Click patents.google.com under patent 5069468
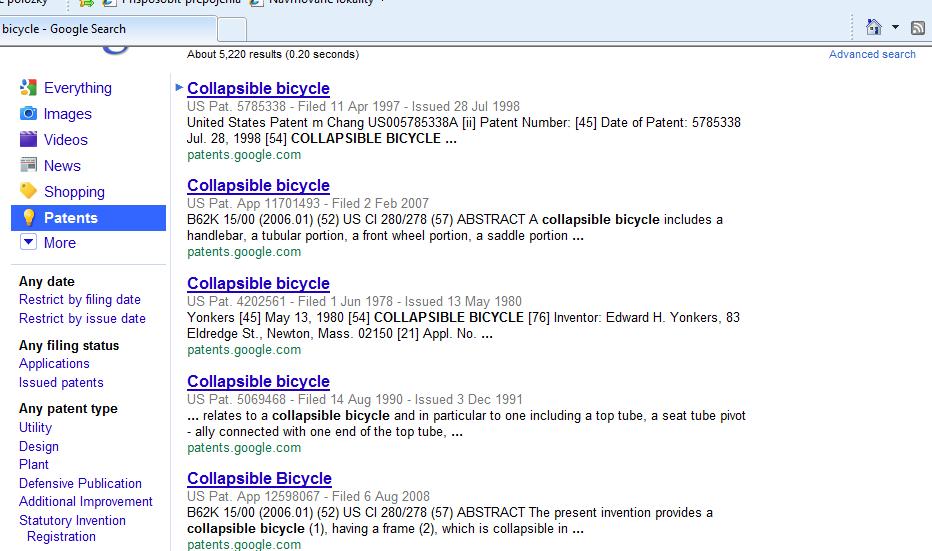Viewport: 932px width, 551px height. 244,448
